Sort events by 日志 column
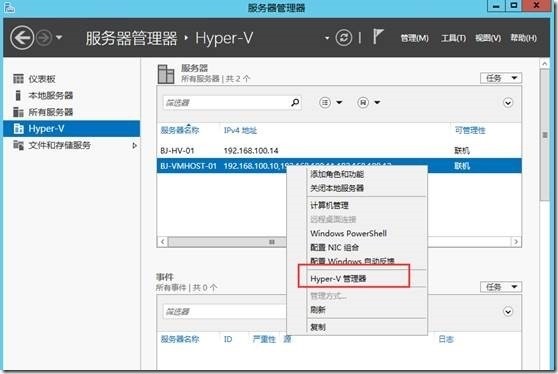Image resolution: width=558 pixels, height=374 pixels. [x=446, y=339]
